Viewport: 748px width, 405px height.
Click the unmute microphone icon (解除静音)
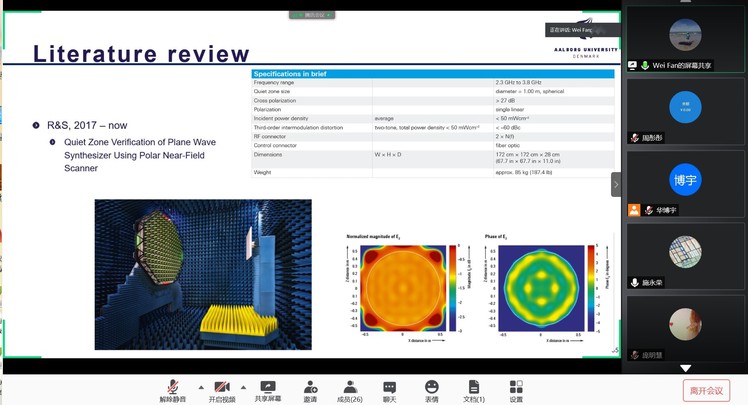[174, 386]
